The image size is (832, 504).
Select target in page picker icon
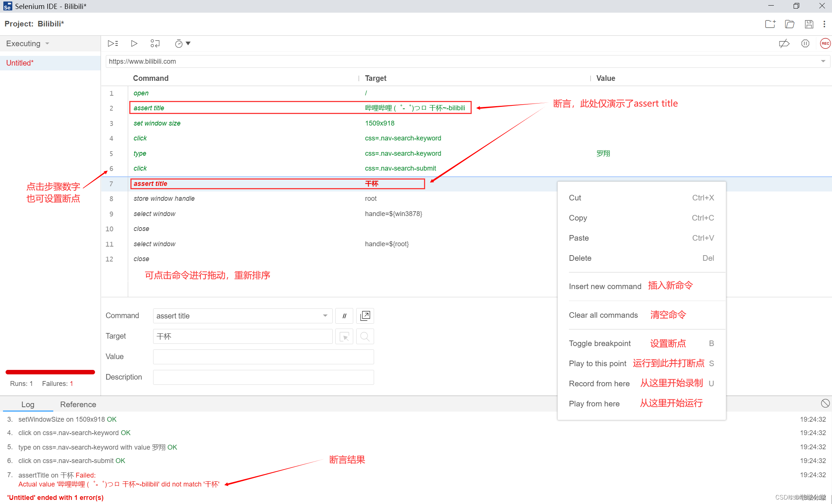click(x=344, y=336)
